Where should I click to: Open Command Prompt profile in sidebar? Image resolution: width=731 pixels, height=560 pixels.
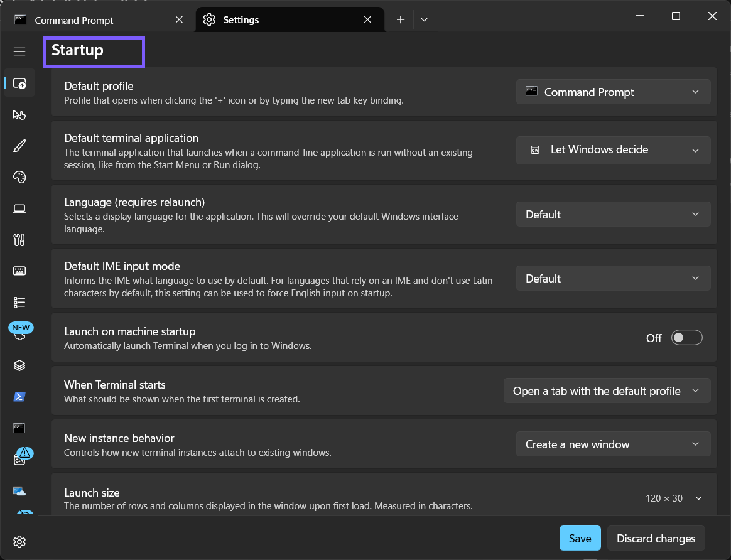pyautogui.click(x=19, y=428)
